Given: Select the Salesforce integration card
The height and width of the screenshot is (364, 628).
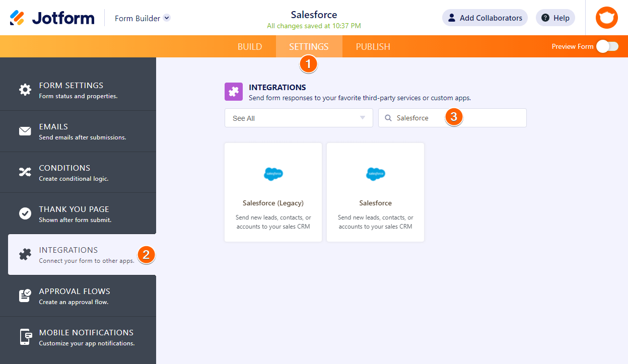Looking at the screenshot, I should tap(375, 192).
